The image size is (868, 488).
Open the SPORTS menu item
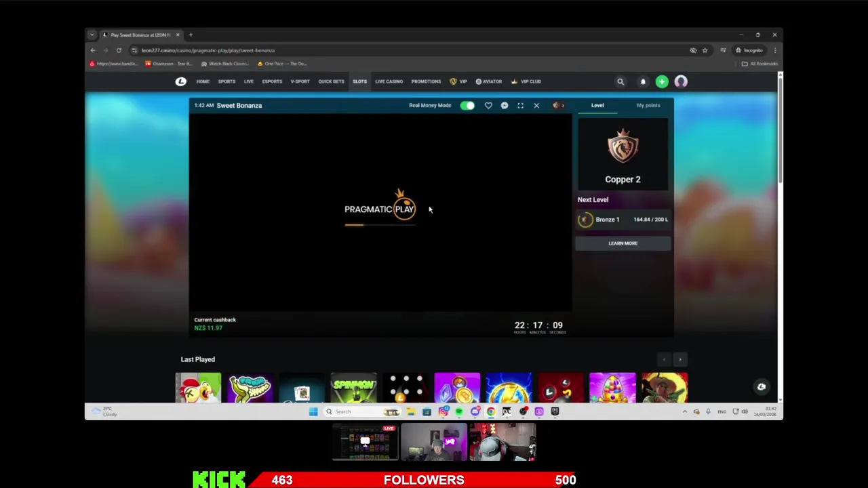click(226, 81)
